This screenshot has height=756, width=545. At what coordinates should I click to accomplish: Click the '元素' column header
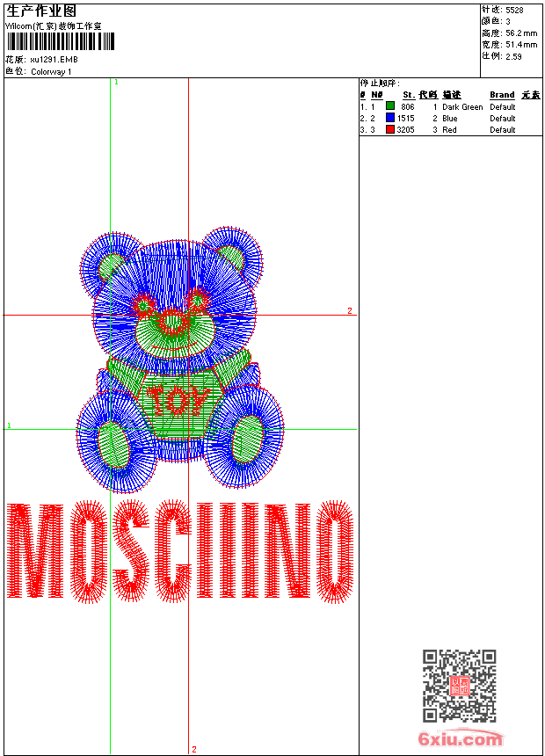pyautogui.click(x=531, y=95)
